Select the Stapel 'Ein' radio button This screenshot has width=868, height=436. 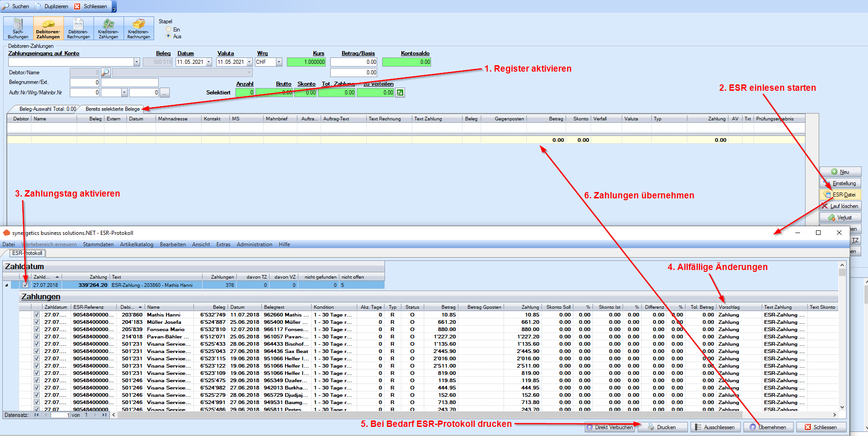168,29
